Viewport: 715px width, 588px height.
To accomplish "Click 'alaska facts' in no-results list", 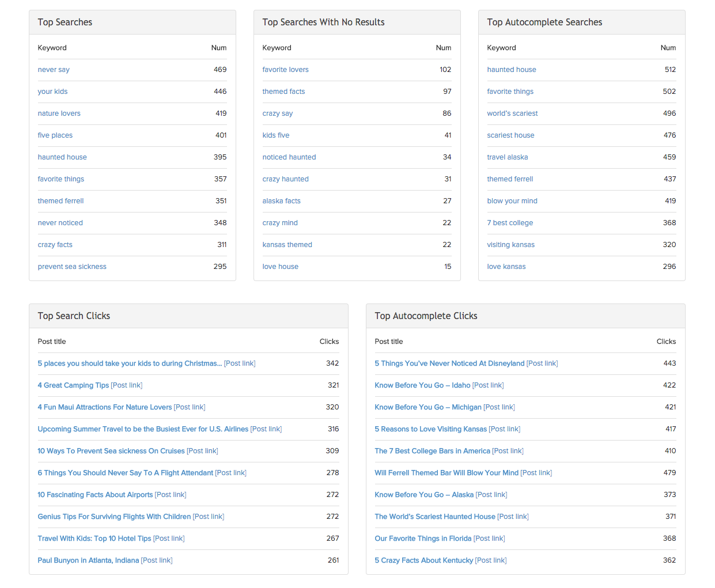I will [281, 201].
